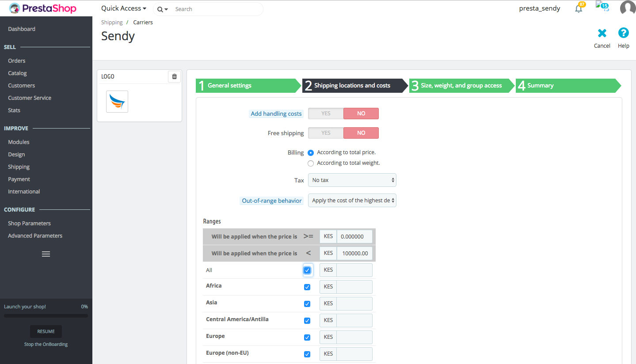Screen dimensions: 636x364
Task: Open Catalog in the sidebar
Action: [17, 73]
